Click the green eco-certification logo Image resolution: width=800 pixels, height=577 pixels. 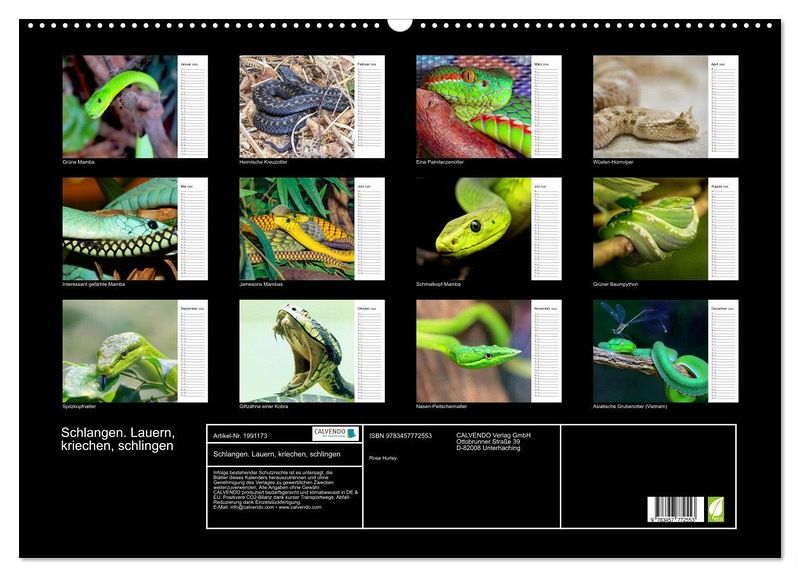[x=715, y=509]
